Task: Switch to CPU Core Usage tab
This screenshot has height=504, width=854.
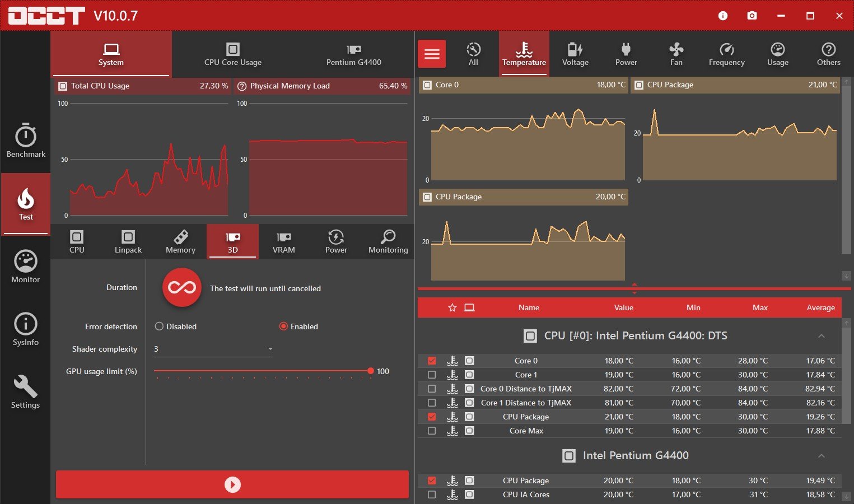Action: click(233, 54)
